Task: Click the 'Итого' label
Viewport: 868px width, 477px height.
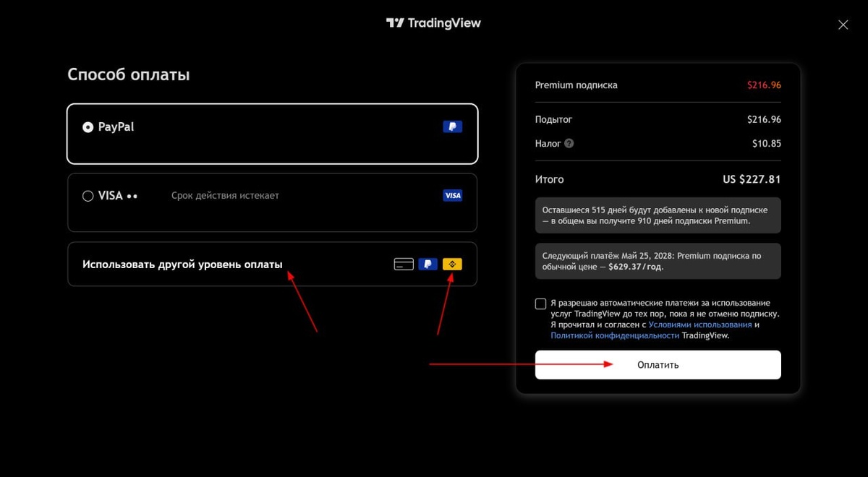Action: [x=550, y=179]
